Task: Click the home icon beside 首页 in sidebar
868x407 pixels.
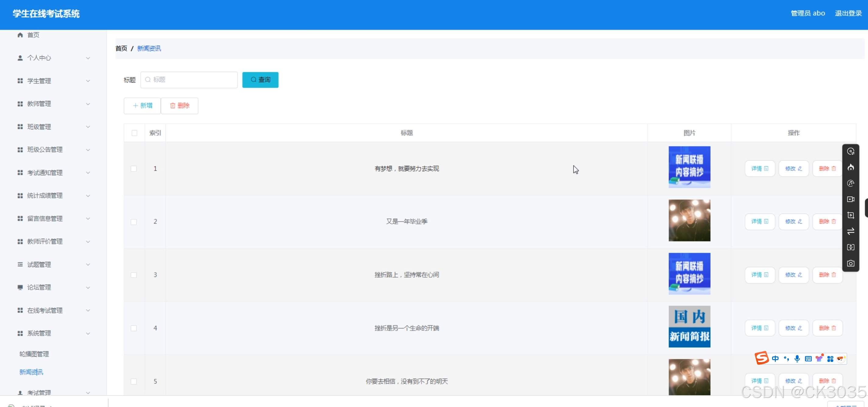Action: [20, 35]
